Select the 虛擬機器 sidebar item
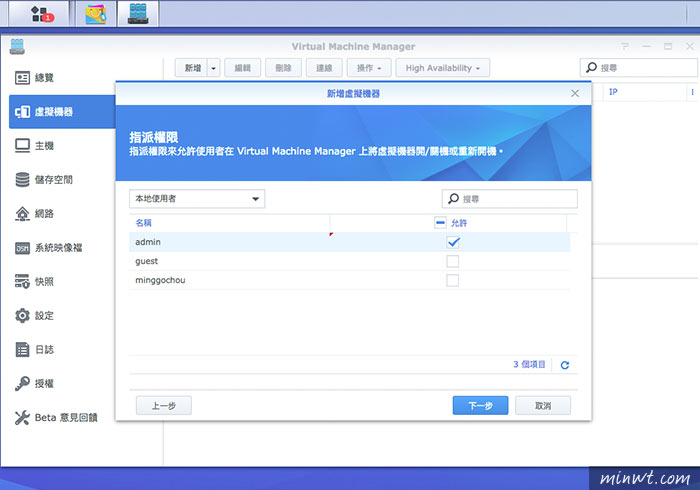Screen dimensions: 700x490 (62, 112)
